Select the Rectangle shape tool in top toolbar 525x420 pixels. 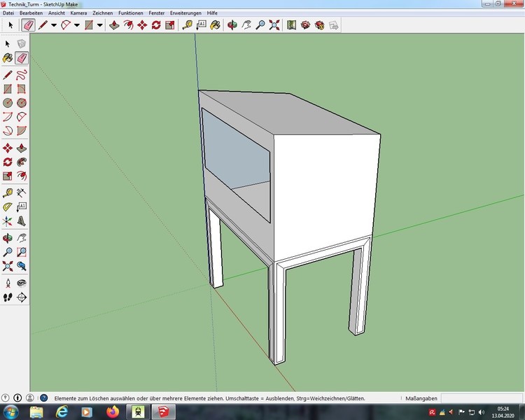89,25
